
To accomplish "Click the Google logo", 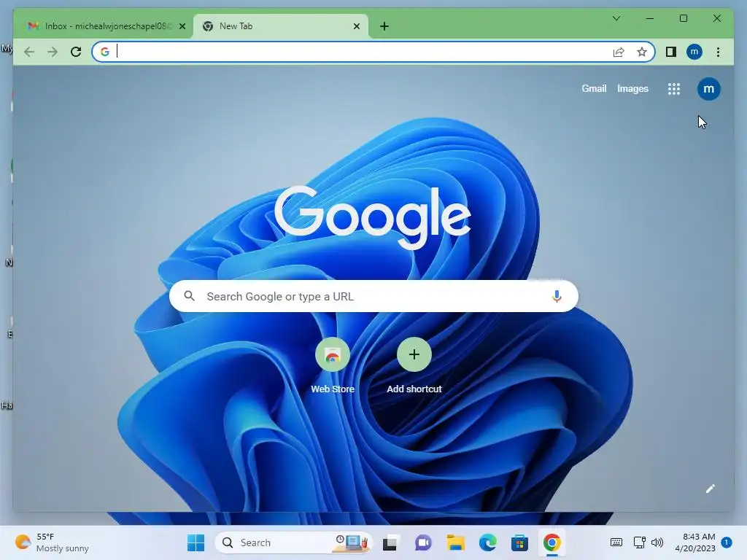I will 373,217.
